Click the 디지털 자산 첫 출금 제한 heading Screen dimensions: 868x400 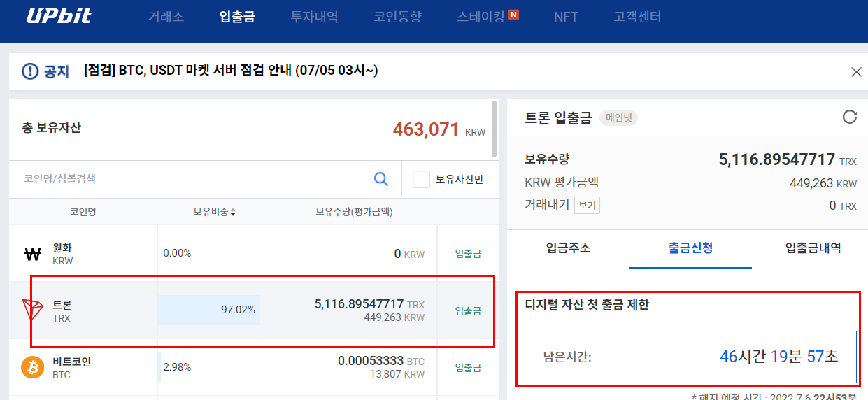click(587, 304)
